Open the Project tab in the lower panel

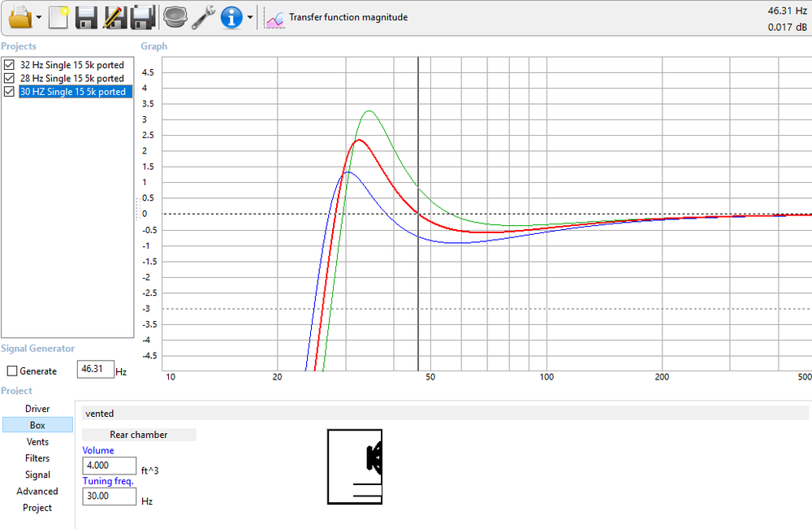pyautogui.click(x=37, y=508)
